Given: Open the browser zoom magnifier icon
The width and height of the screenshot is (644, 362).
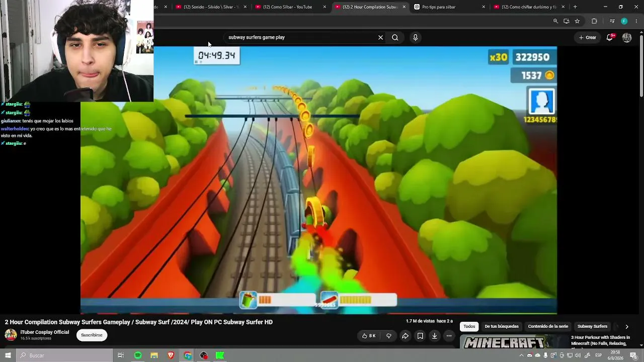Looking at the screenshot, I should click(555, 21).
